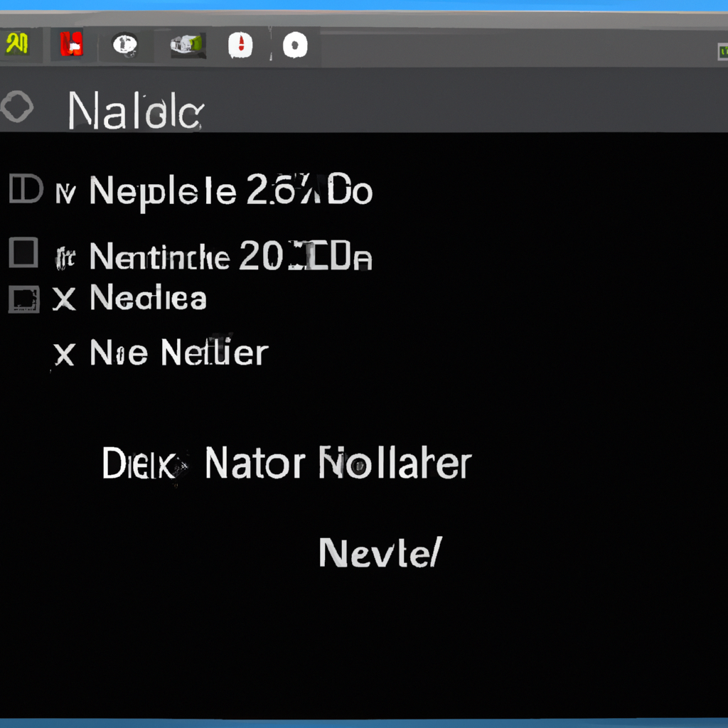Screen dimensions: 728x728
Task: Click the red icon in the top toolbar
Action: tap(72, 45)
